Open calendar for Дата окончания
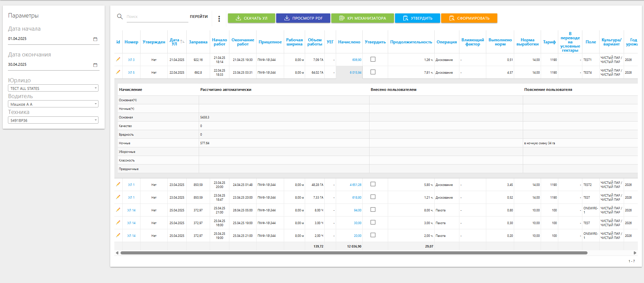 [x=95, y=65]
